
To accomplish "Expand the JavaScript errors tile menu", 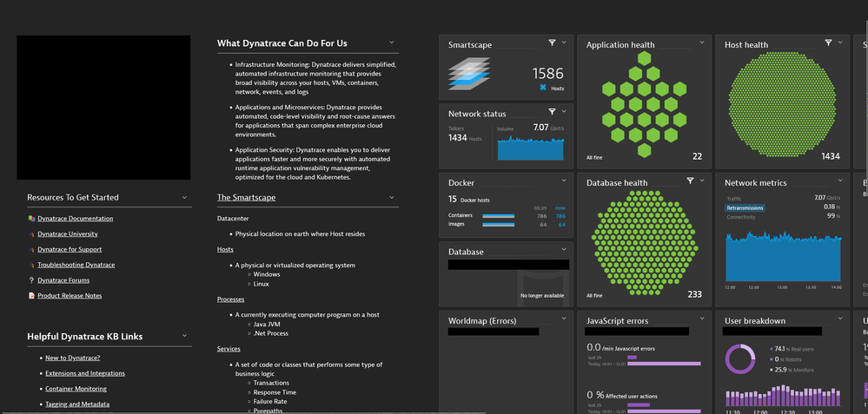I will click(702, 319).
